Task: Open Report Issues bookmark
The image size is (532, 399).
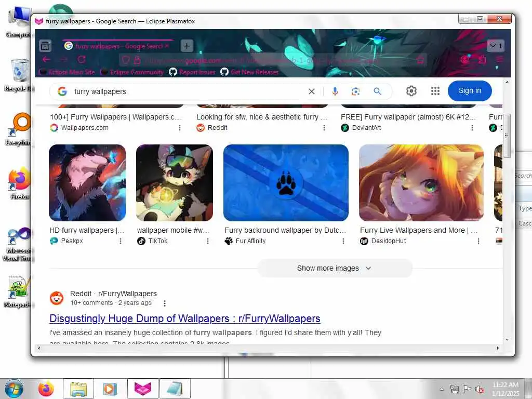Action: tap(192, 72)
